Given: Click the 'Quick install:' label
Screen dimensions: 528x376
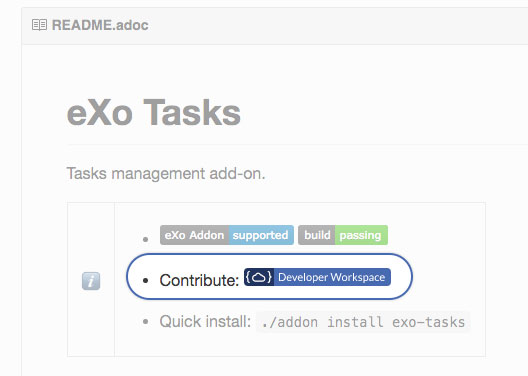Looking at the screenshot, I should pos(205,321).
